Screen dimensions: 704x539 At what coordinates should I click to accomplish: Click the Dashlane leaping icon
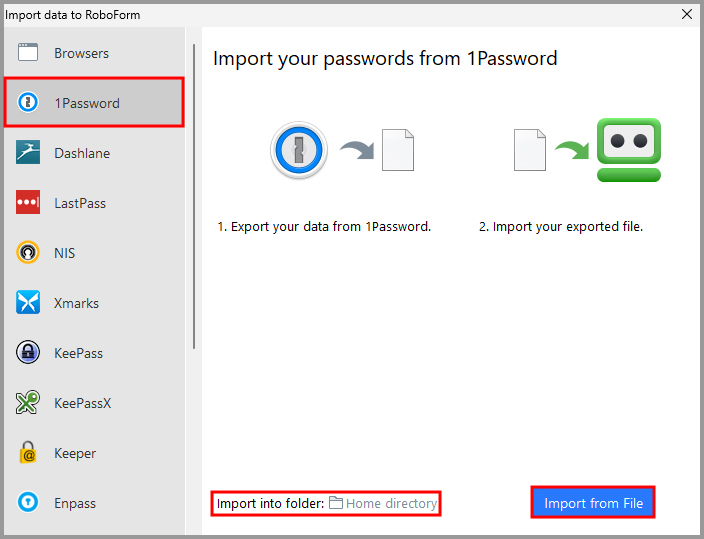pyautogui.click(x=28, y=153)
